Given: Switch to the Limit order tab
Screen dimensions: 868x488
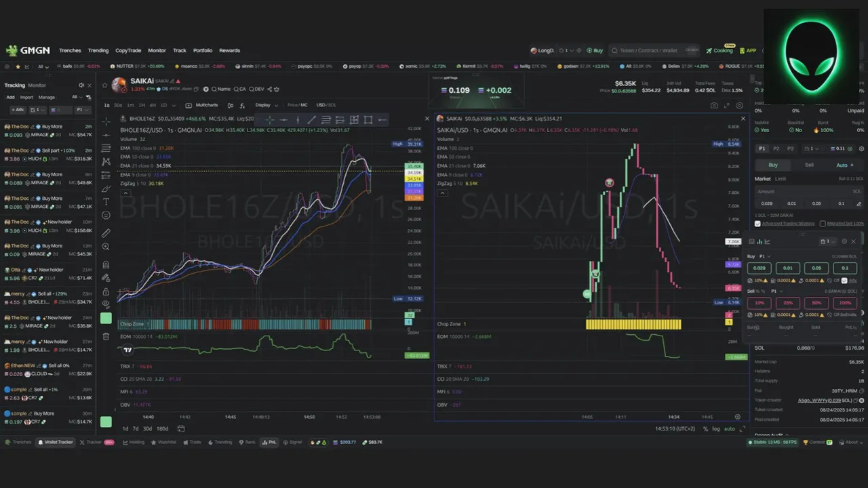Looking at the screenshot, I should tap(781, 179).
